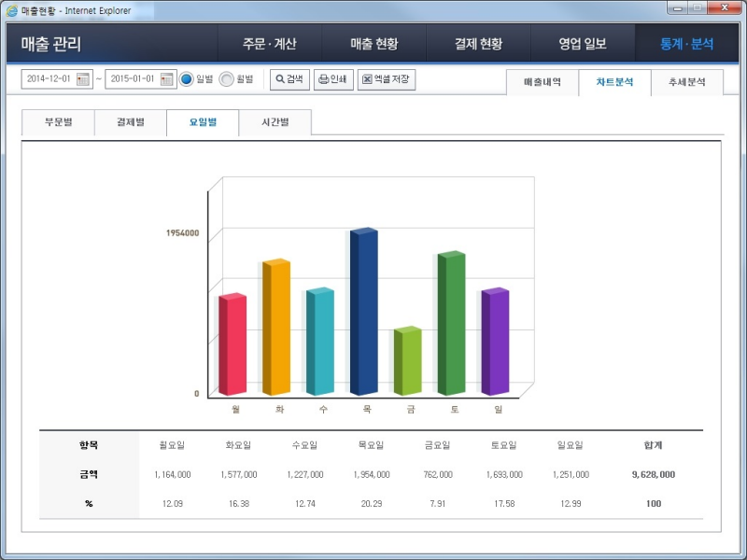This screenshot has width=747, height=560.
Task: Click the start date input field 2014-12-01
Action: pos(49,79)
